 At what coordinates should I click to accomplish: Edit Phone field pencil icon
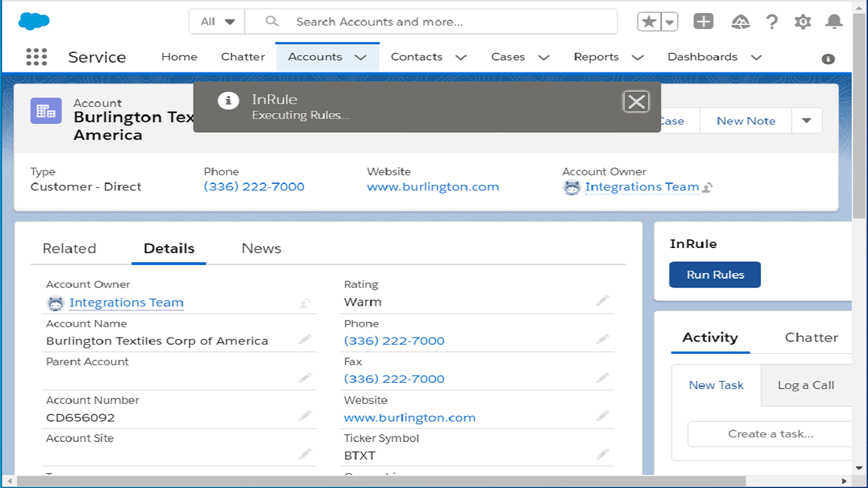(603, 340)
